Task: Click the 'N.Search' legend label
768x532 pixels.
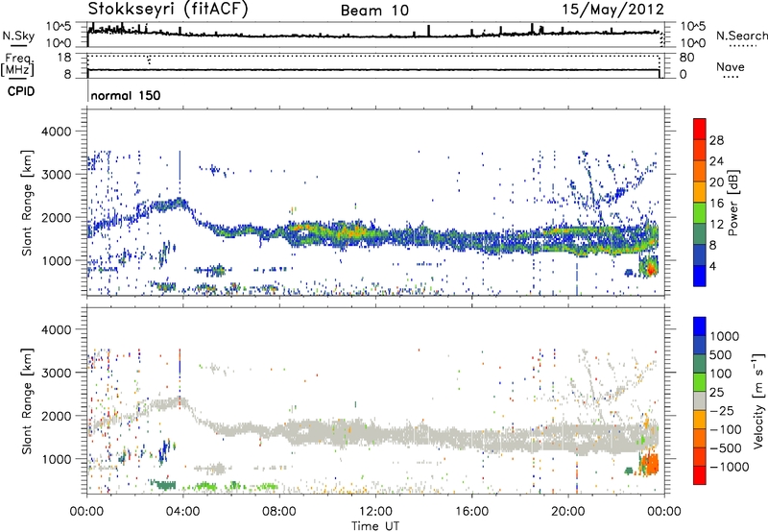Action: point(741,36)
